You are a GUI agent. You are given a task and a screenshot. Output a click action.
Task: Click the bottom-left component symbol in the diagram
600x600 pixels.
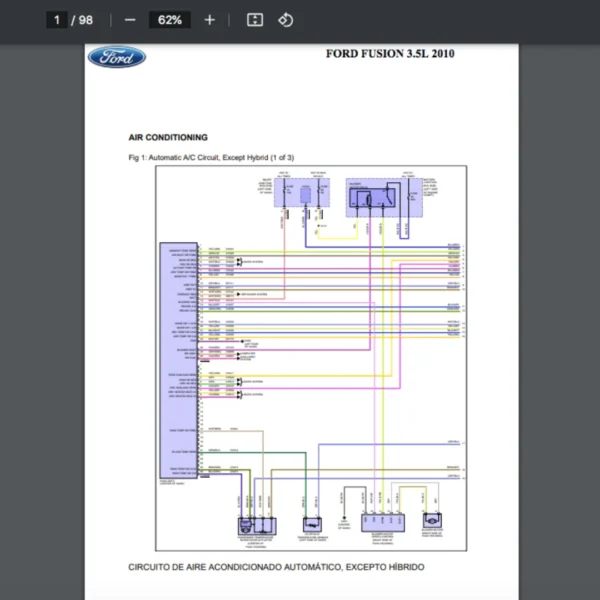pos(254,525)
